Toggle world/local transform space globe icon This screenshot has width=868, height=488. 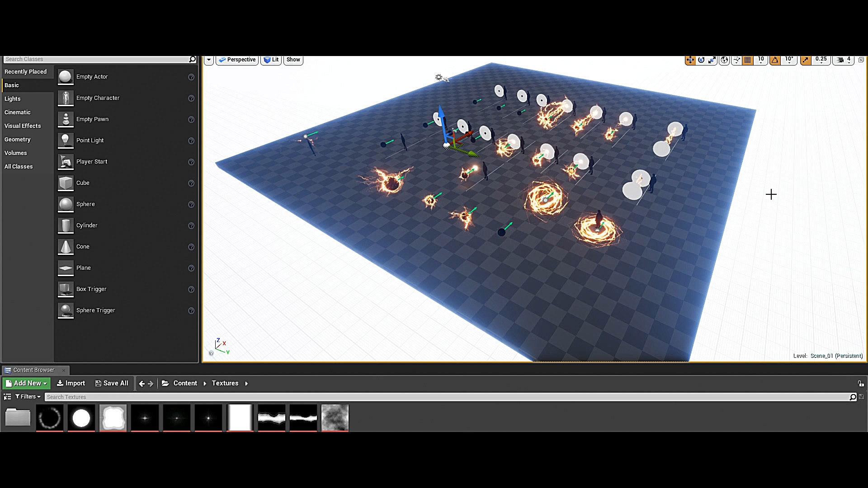click(724, 60)
